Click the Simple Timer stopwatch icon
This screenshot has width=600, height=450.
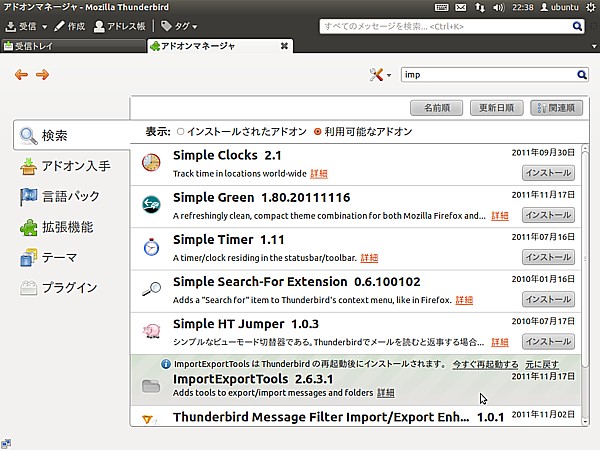point(151,247)
